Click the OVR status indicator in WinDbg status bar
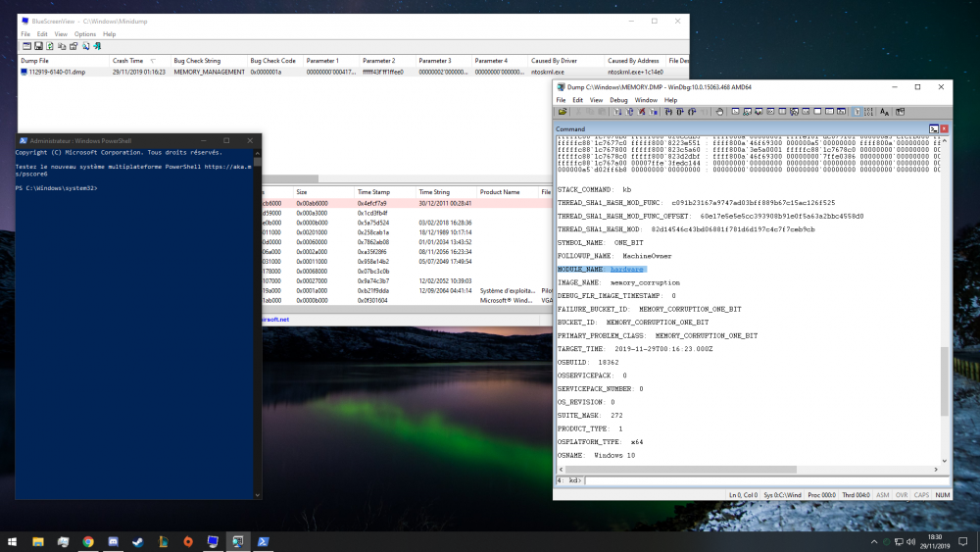 (902, 495)
